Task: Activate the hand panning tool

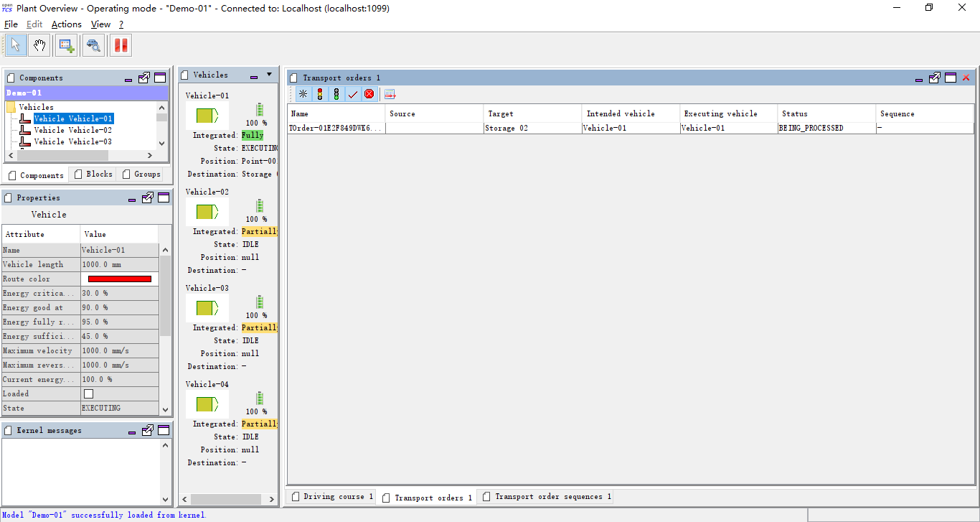Action: (39, 45)
